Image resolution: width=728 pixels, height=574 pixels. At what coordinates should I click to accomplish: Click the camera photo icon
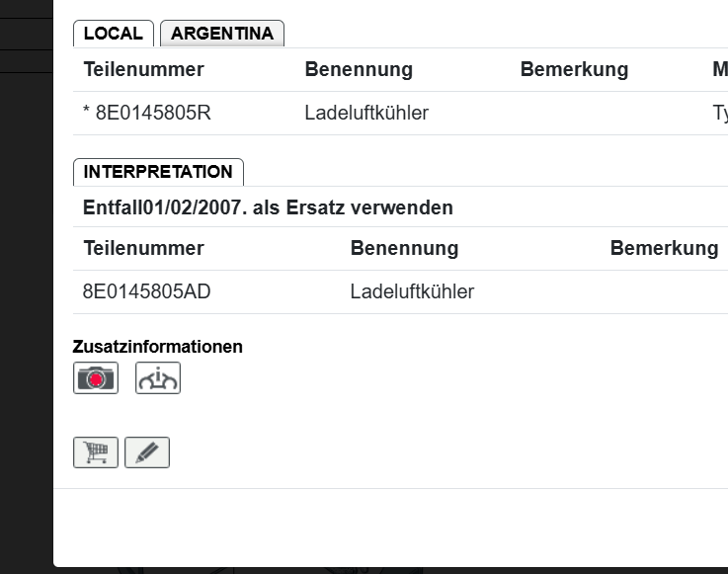click(96, 377)
